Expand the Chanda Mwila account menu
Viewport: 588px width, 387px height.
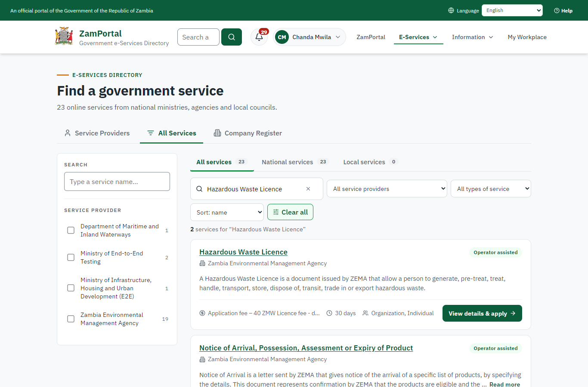coord(309,37)
